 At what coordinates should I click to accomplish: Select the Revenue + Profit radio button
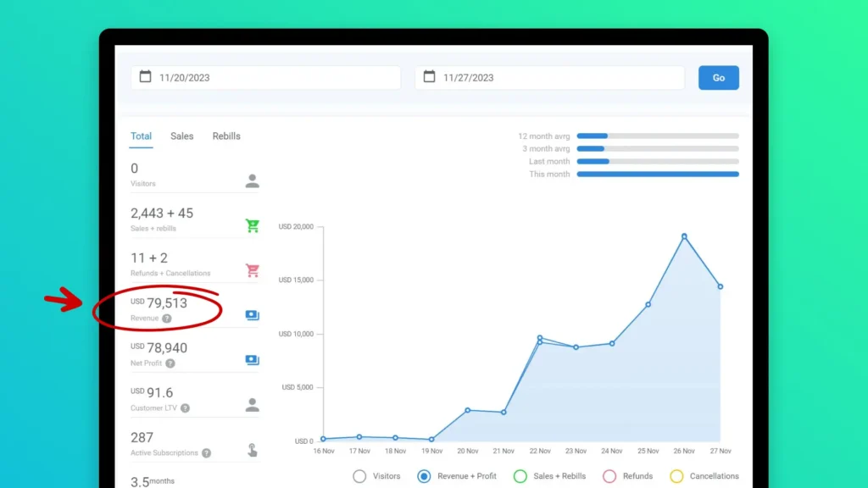424,476
